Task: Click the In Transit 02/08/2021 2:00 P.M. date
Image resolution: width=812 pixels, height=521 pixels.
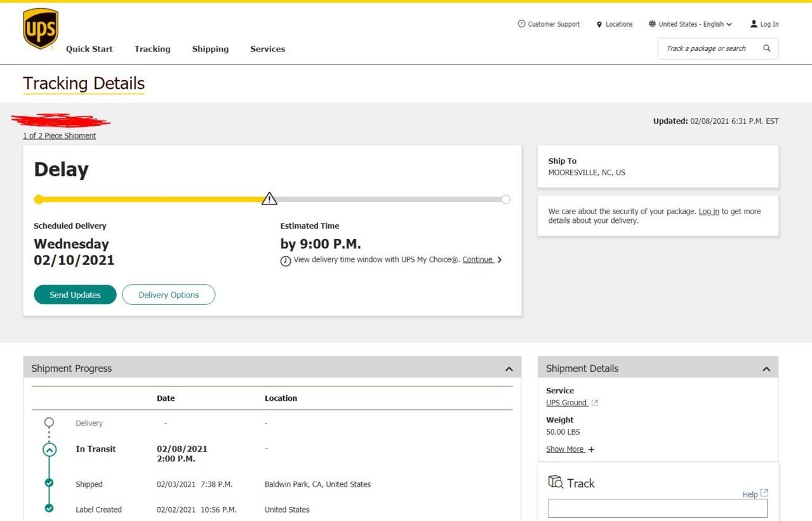Action: coord(182,454)
